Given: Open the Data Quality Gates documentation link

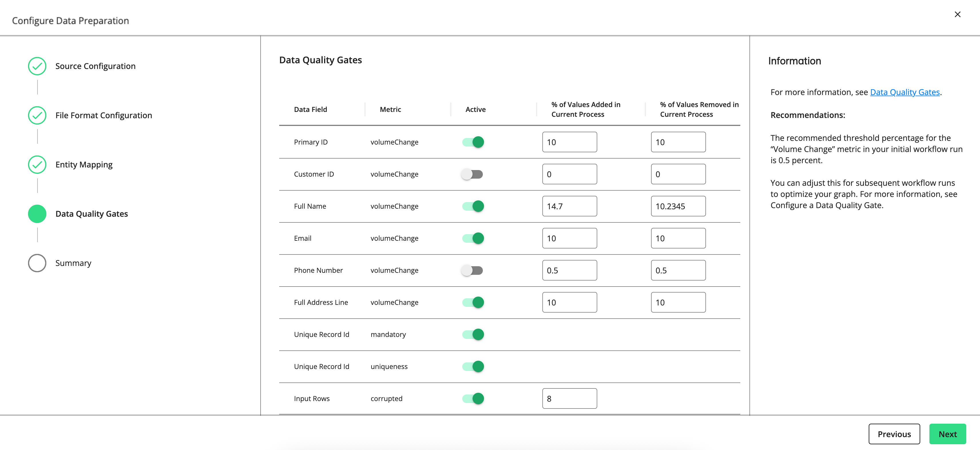Looking at the screenshot, I should pyautogui.click(x=905, y=92).
